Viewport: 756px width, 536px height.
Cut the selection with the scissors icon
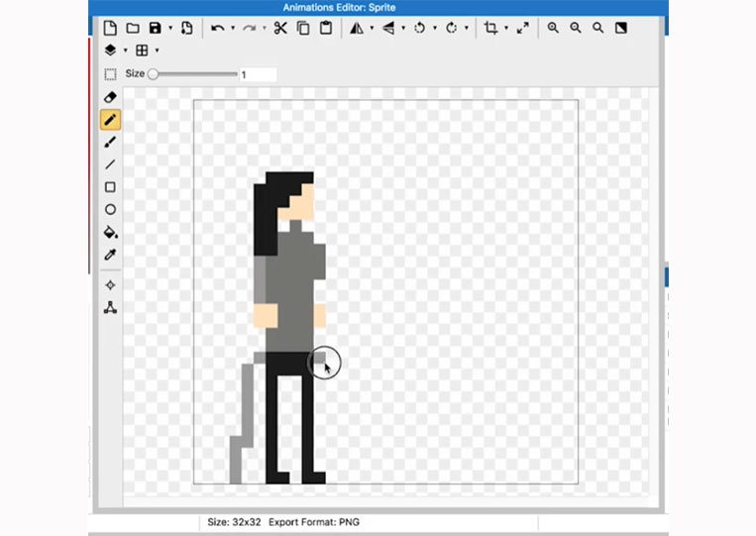pos(280,28)
